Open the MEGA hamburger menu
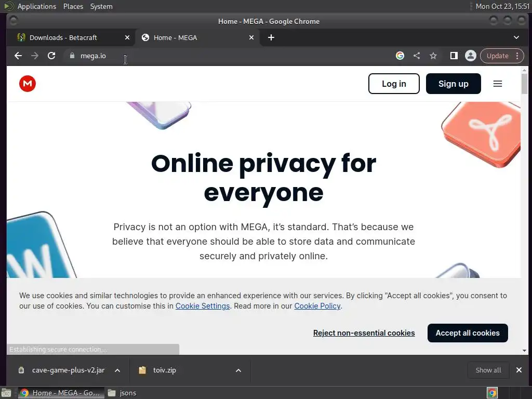The width and height of the screenshot is (532, 399). pos(497,84)
